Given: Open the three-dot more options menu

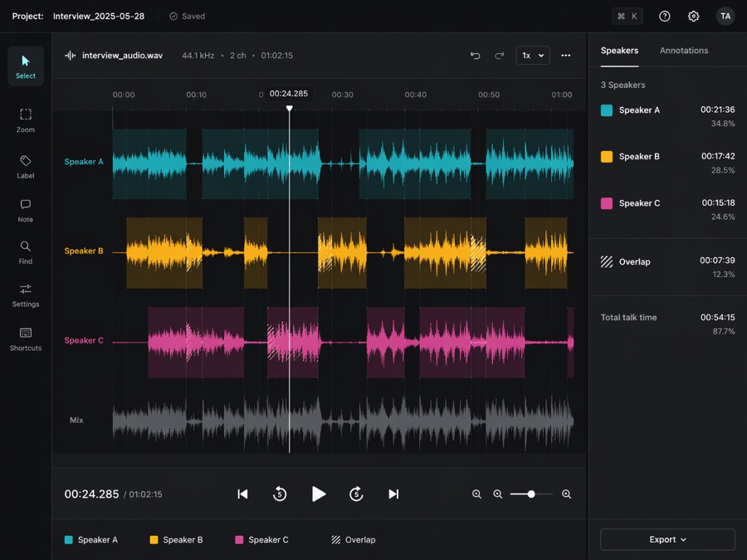Looking at the screenshot, I should [565, 56].
